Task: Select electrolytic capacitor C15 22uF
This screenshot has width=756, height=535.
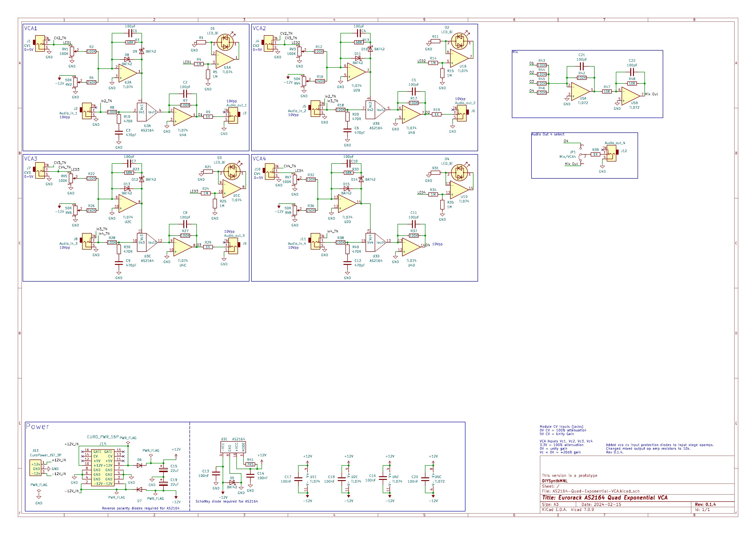Action: (x=163, y=469)
